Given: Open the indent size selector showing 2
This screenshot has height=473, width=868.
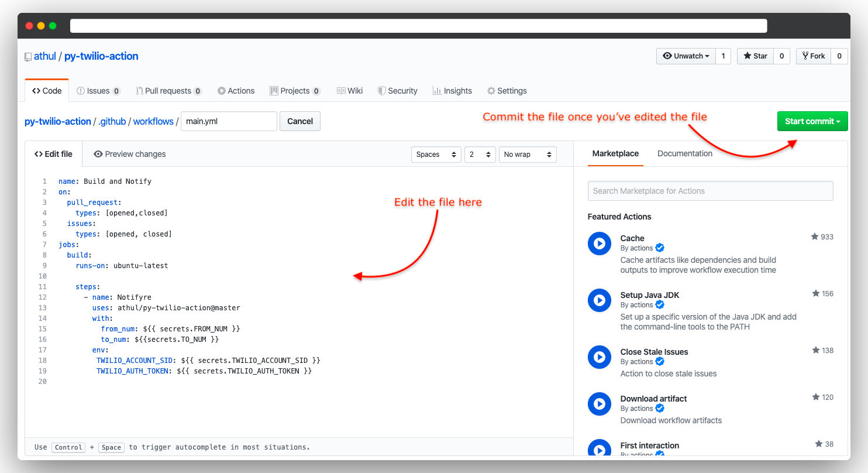Looking at the screenshot, I should coord(480,155).
